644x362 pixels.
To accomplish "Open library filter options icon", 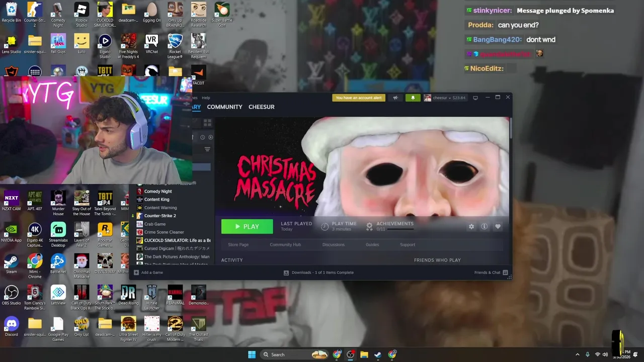I will 207,149.
